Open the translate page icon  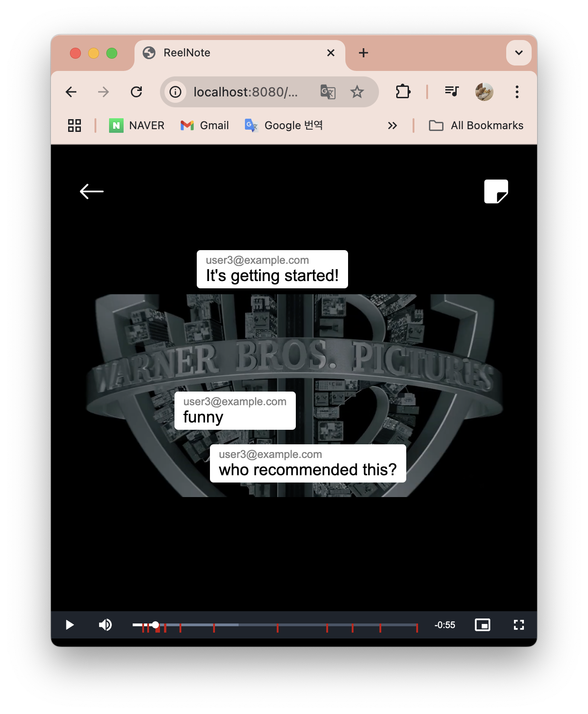[x=328, y=92]
